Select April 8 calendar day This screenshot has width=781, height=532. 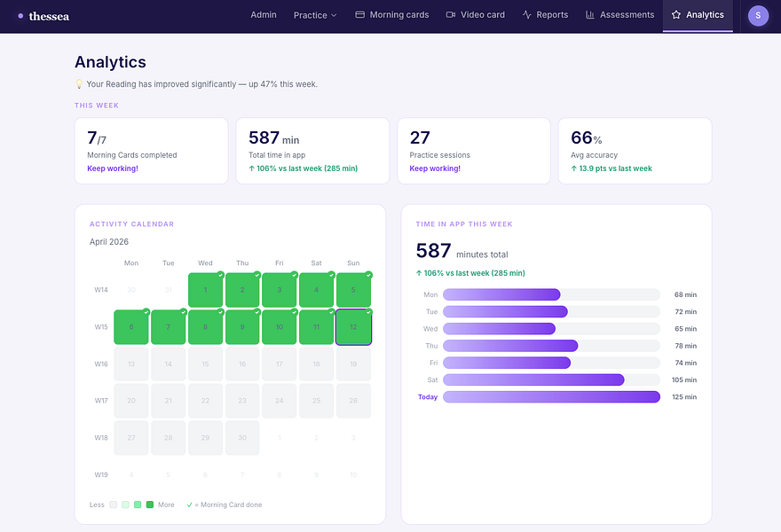click(x=205, y=327)
